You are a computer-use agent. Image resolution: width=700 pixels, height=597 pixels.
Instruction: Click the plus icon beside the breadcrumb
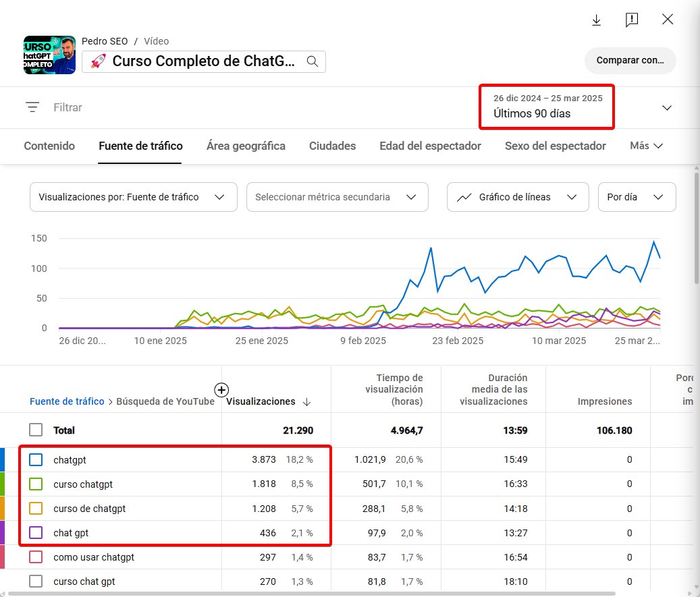(x=221, y=390)
